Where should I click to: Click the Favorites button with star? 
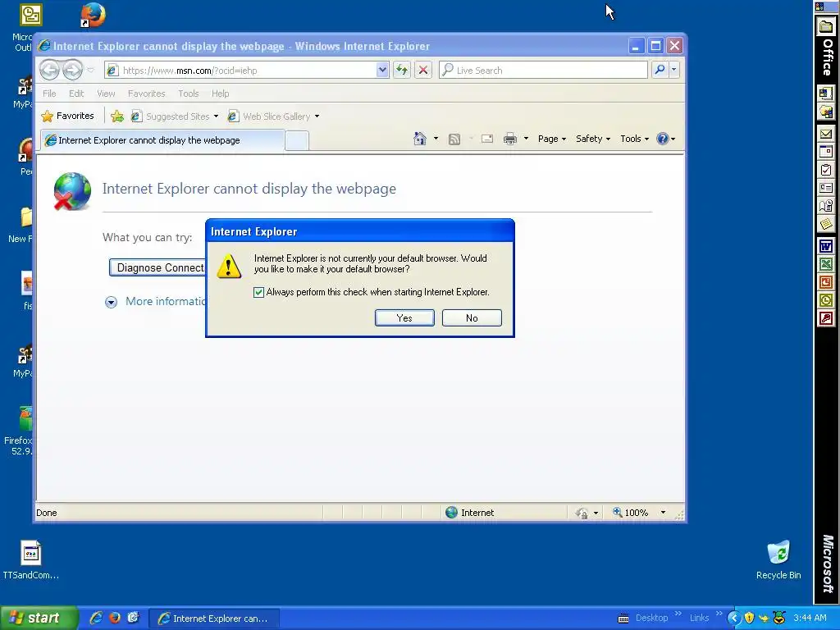click(x=68, y=116)
